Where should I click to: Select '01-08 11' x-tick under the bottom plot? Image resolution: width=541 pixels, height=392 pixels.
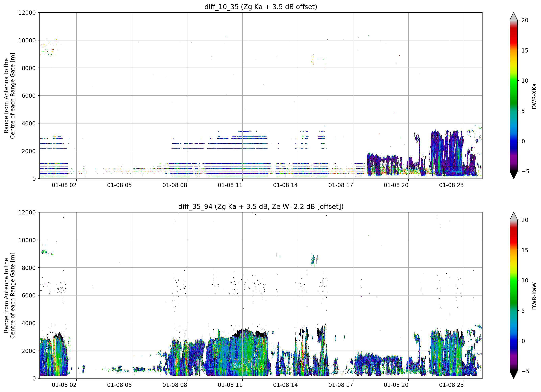(x=230, y=385)
